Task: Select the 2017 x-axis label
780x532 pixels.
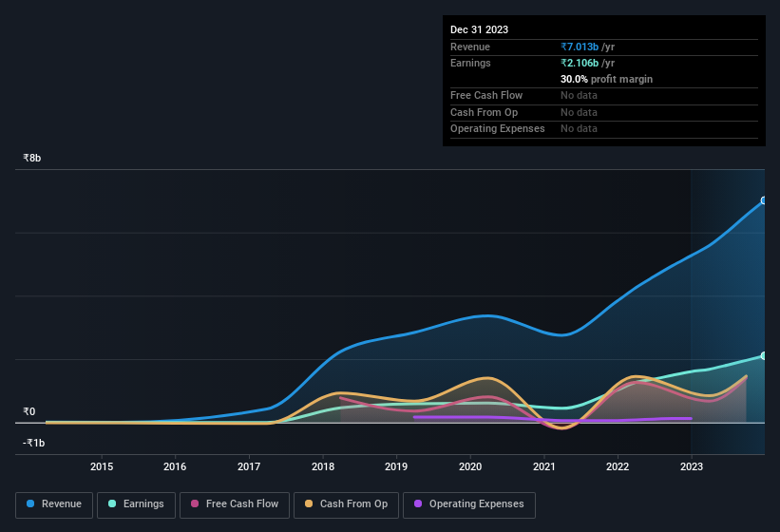Action: tap(249, 466)
